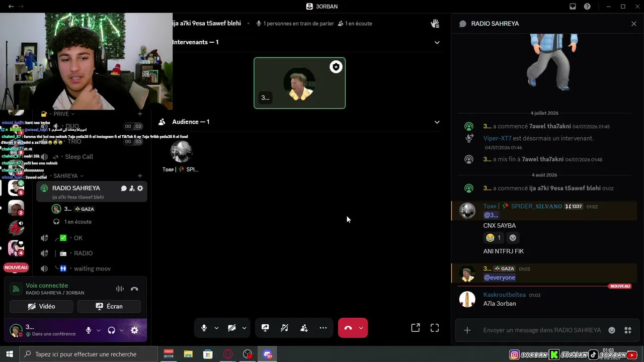The width and height of the screenshot is (644, 362).
Task: Collapse the PRIVE category
Action: click(64, 114)
